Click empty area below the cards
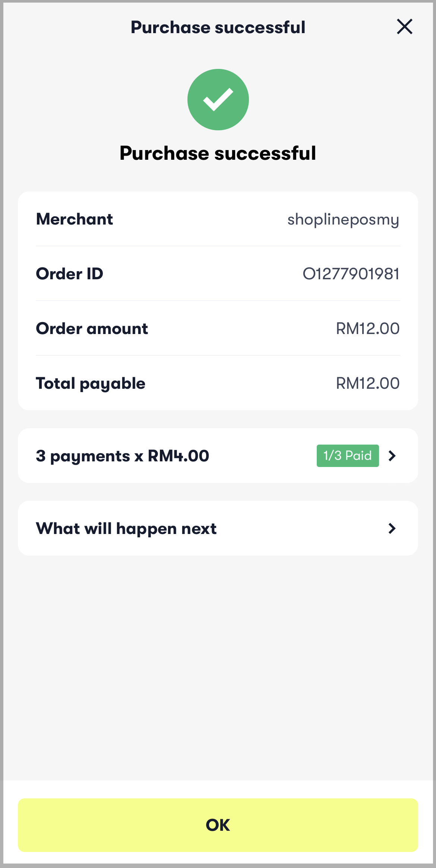Screen dimensions: 436x868 [x=218, y=667]
